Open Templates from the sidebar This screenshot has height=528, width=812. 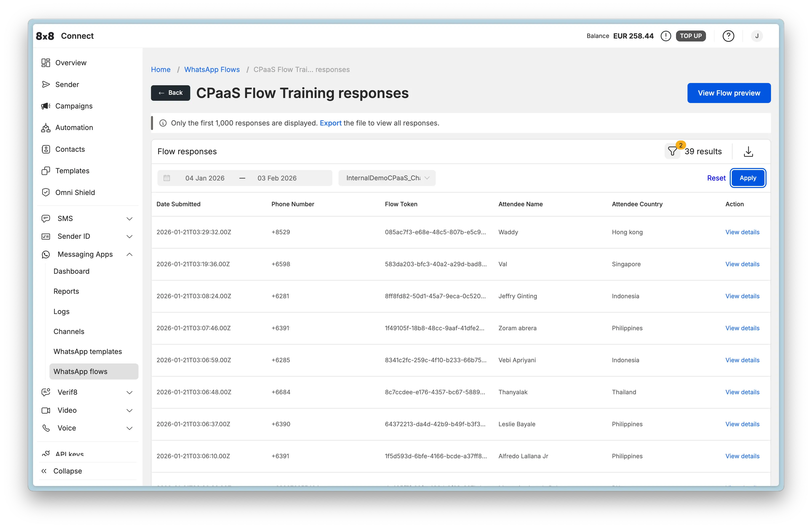tap(72, 170)
